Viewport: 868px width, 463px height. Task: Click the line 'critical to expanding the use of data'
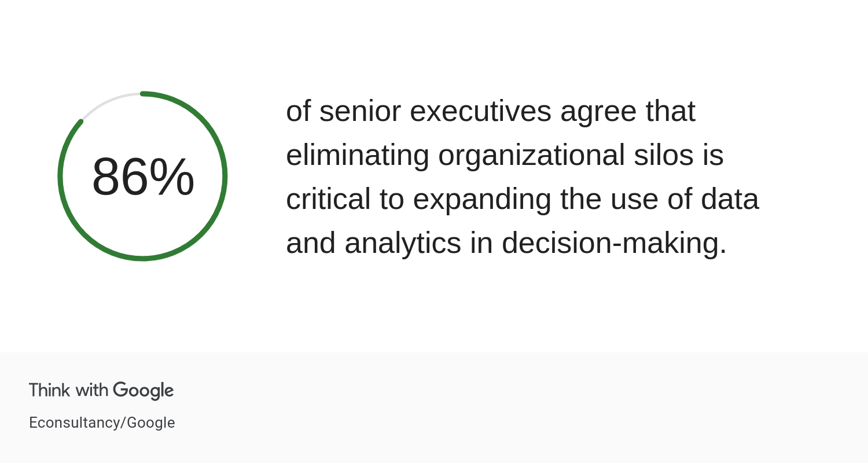click(523, 199)
